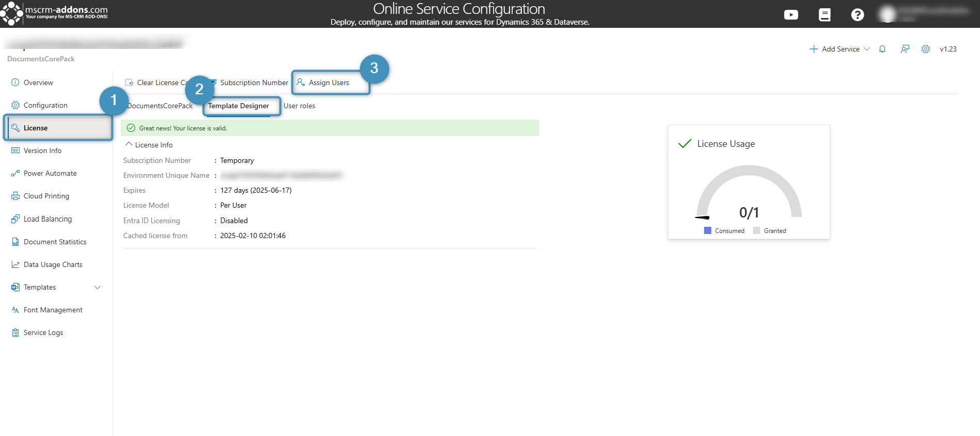980x436 pixels.
Task: Click the 0/1 license usage count
Action: tap(749, 212)
